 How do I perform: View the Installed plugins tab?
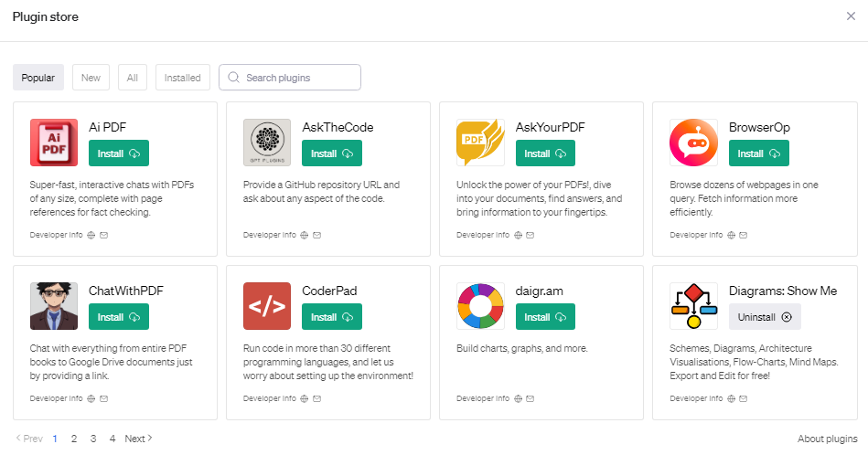point(183,78)
